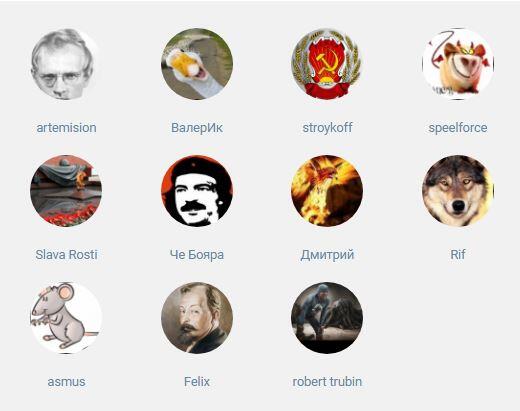Click the goose avatar of ВалерИк
Image resolution: width=520 pixels, height=411 pixels.
coord(197,64)
